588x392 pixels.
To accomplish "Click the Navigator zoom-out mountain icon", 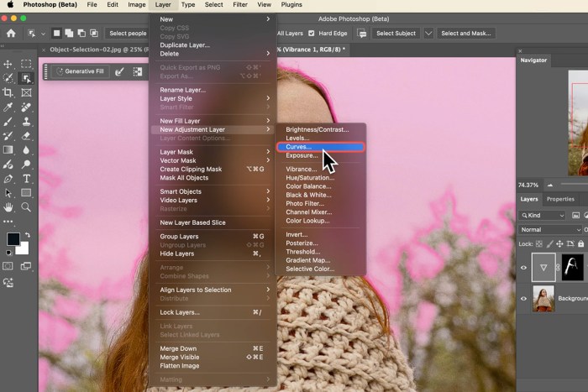I will pyautogui.click(x=550, y=185).
